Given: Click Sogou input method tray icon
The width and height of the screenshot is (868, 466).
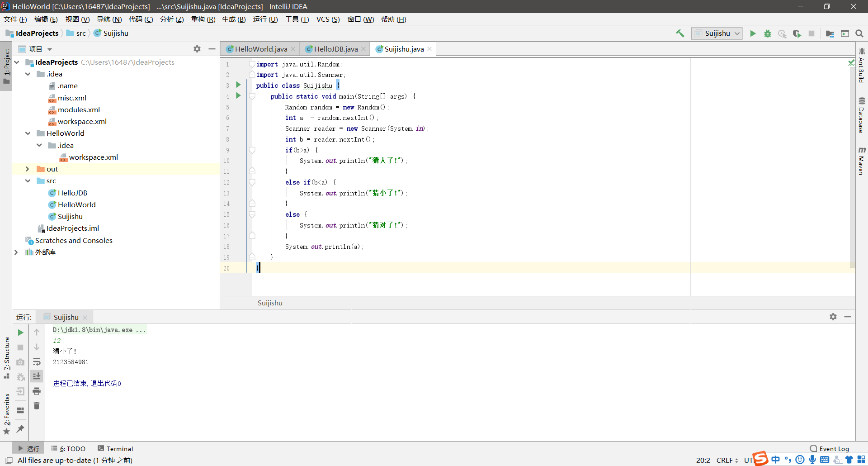Looking at the screenshot, I should coord(760,459).
